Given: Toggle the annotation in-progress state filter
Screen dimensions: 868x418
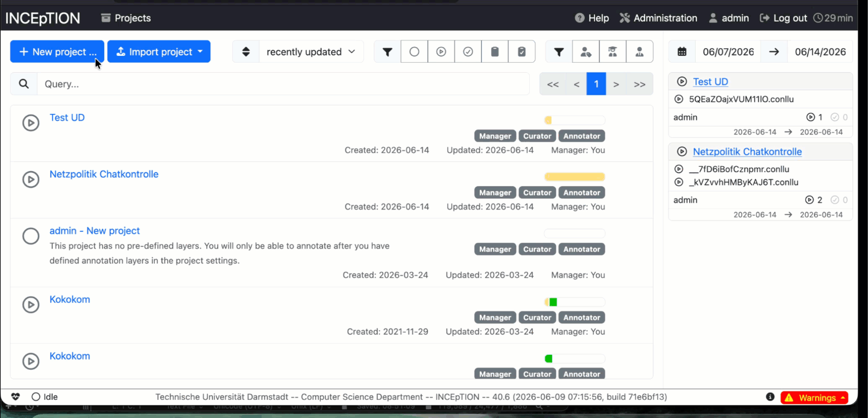Looking at the screenshot, I should pyautogui.click(x=441, y=52).
